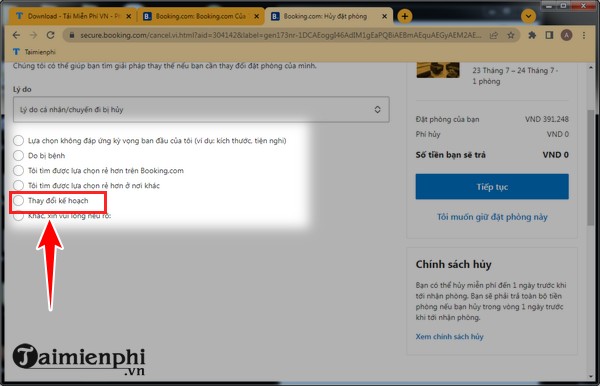600x386 pixels.
Task: Click the padlock icon in address bar
Action: [72, 35]
